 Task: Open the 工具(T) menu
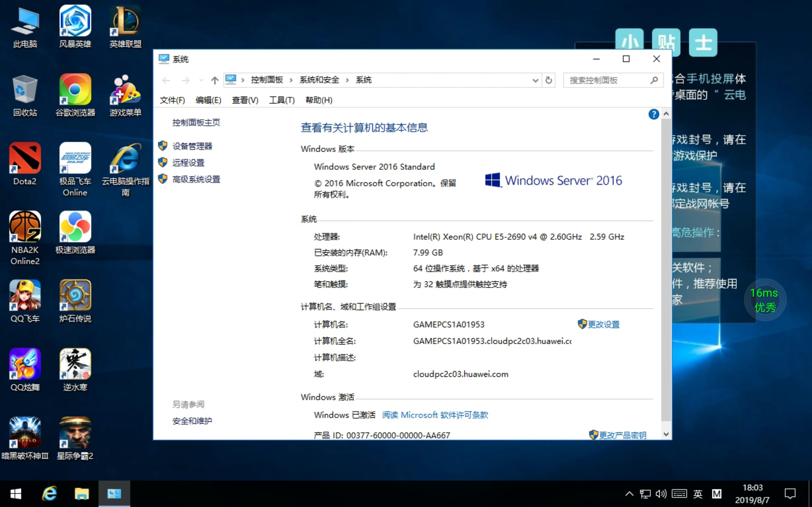[281, 100]
